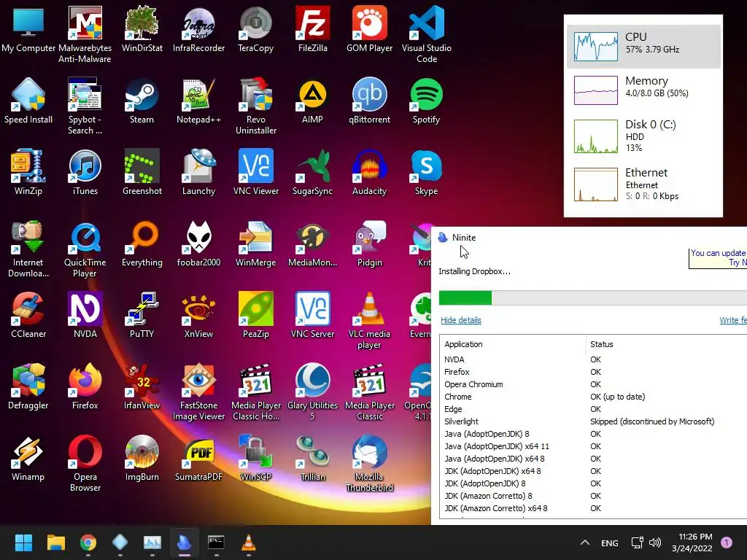Open the volume control in system tray
This screenshot has width=747, height=560.
point(655,542)
